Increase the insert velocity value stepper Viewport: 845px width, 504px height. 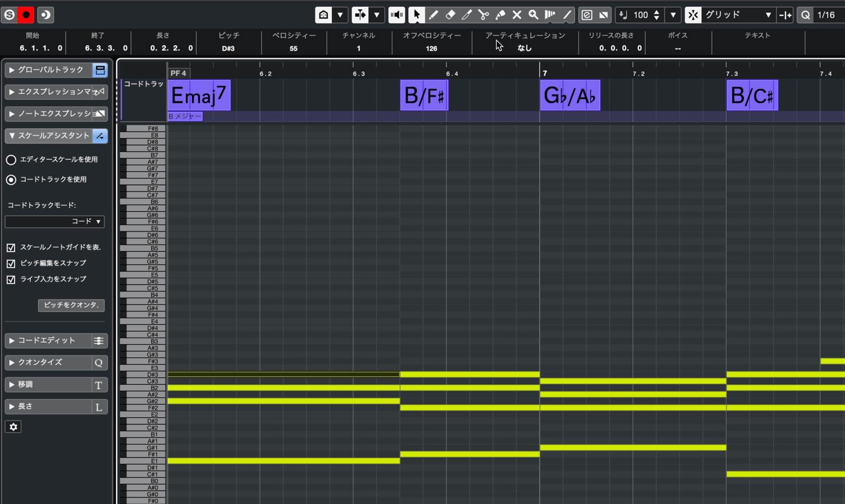click(657, 11)
